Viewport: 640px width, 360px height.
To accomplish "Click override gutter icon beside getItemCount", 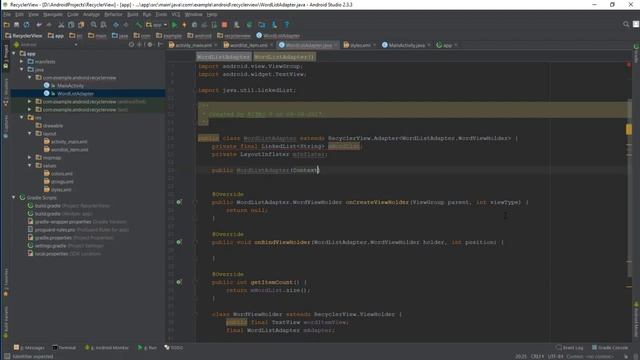I will (x=179, y=282).
